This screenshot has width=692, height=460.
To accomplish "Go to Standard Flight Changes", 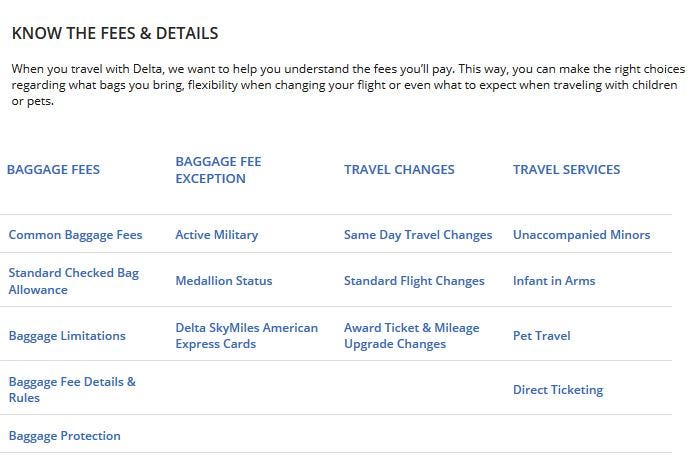I will point(414,281).
